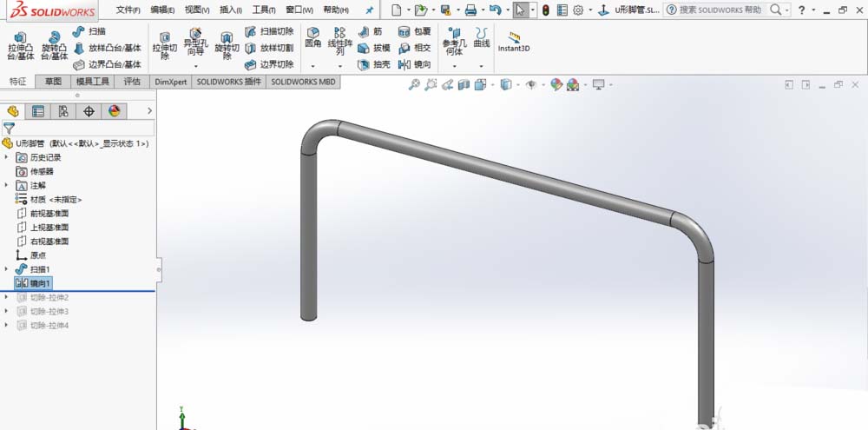
Task: Open the DimXpertManager crosshair tab
Action: (x=89, y=111)
